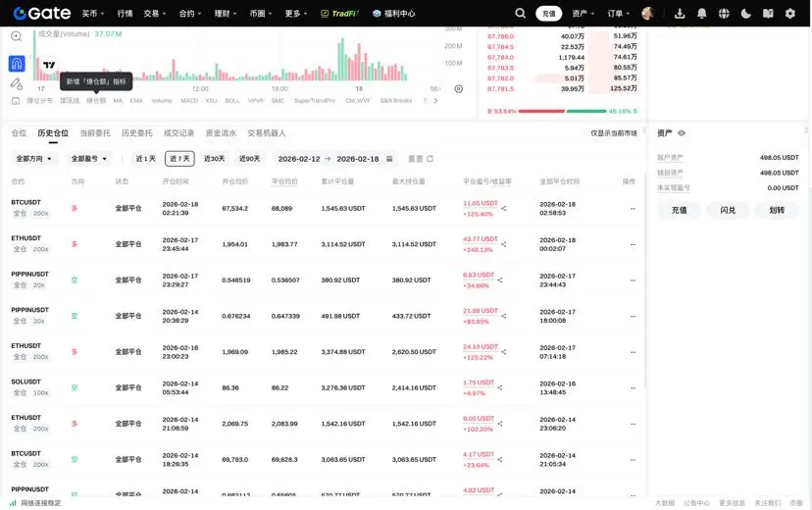Click the network status signal icon
Screen dimensions: 812x510
click(x=13, y=503)
